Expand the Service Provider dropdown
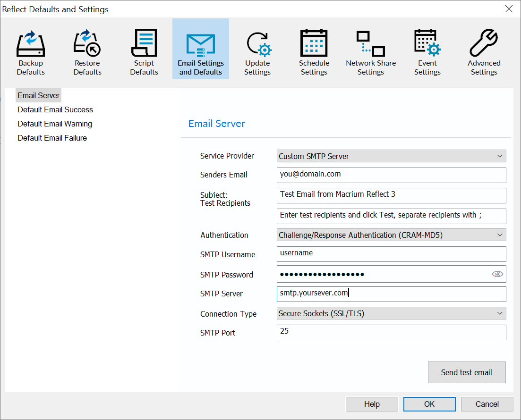This screenshot has height=420, width=521. click(392, 156)
